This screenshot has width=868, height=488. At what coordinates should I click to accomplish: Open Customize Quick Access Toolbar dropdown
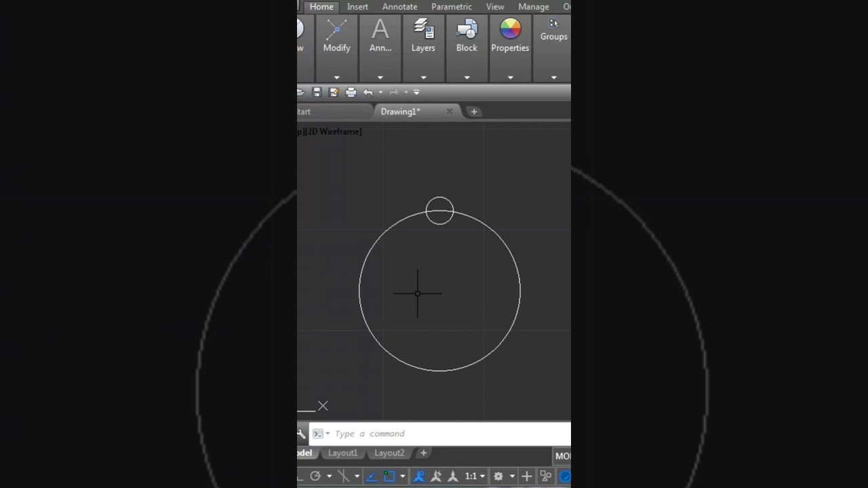click(416, 92)
